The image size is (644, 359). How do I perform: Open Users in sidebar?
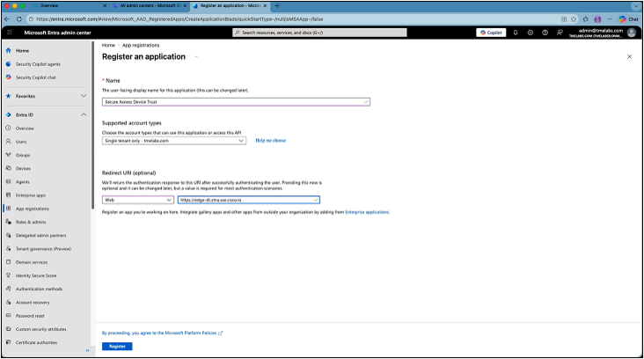(x=21, y=142)
